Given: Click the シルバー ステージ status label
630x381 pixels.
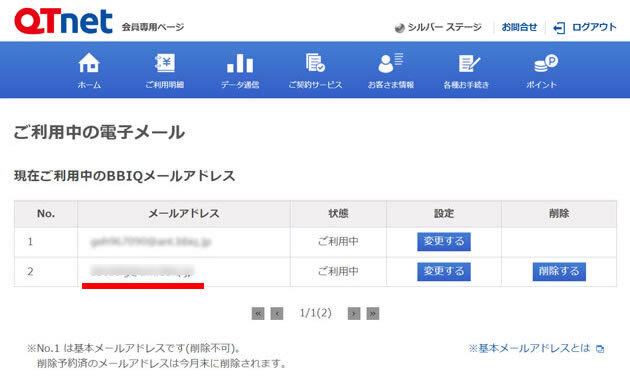Looking at the screenshot, I should pyautogui.click(x=438, y=27).
